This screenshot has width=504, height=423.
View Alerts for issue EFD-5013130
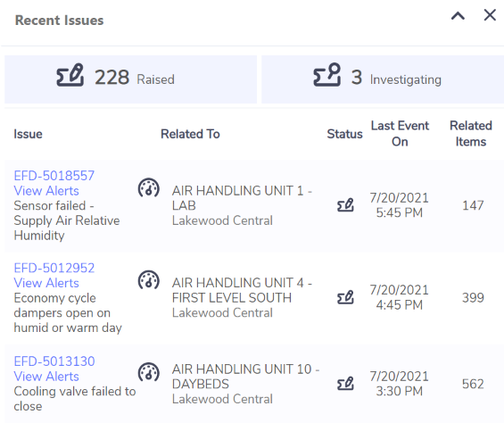(x=46, y=377)
